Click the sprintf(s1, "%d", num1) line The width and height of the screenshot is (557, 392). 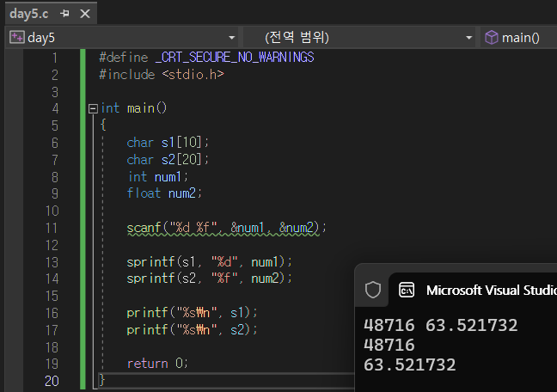coord(209,262)
